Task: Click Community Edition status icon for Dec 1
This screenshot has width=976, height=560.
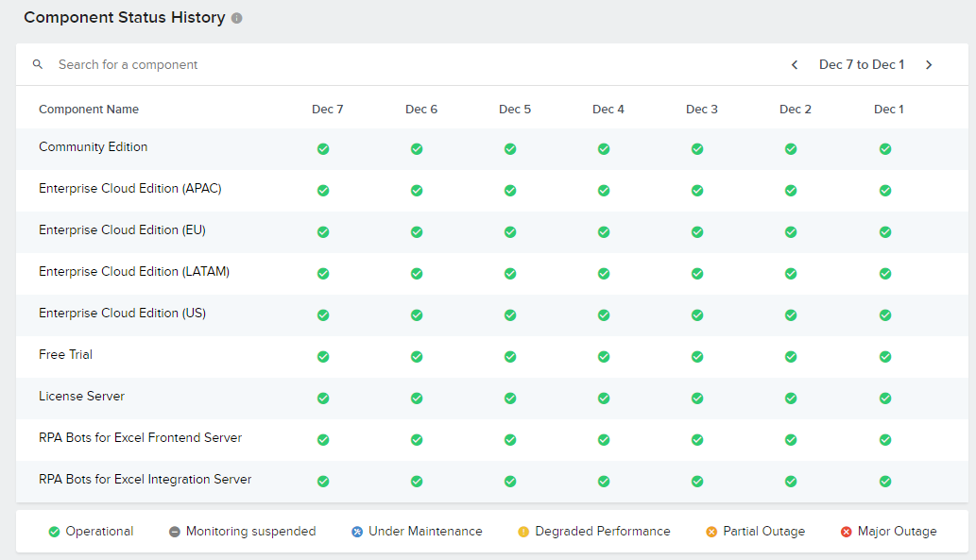Action: (885, 148)
